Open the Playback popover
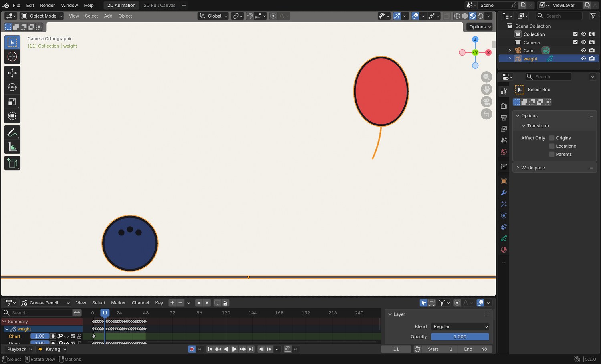Image resolution: width=601 pixels, height=364 pixels. coord(19,349)
